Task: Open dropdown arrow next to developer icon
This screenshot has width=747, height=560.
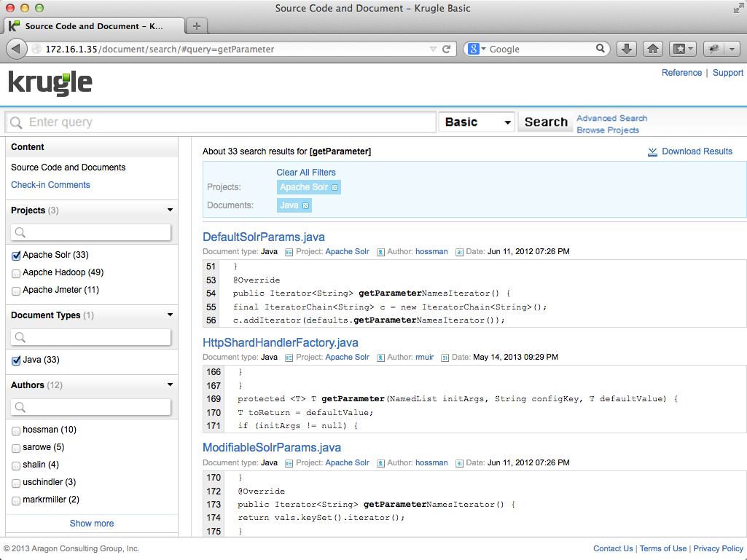Action: (732, 49)
